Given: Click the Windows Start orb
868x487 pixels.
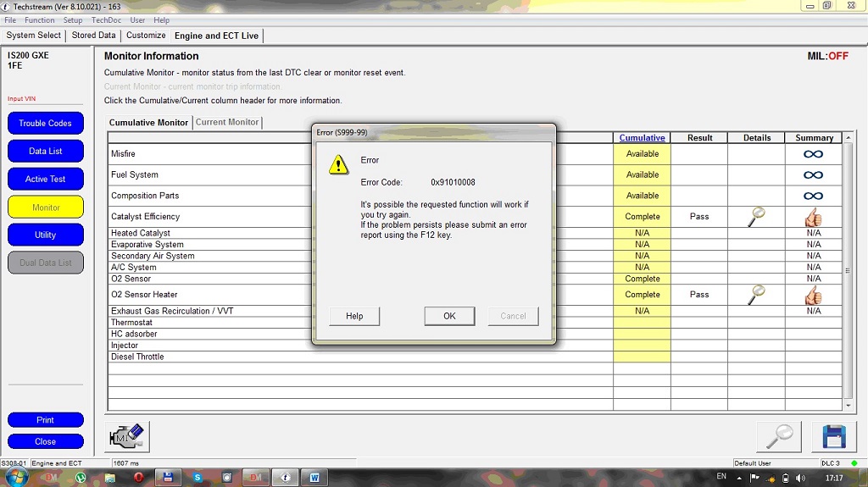Looking at the screenshot, I should [15, 477].
